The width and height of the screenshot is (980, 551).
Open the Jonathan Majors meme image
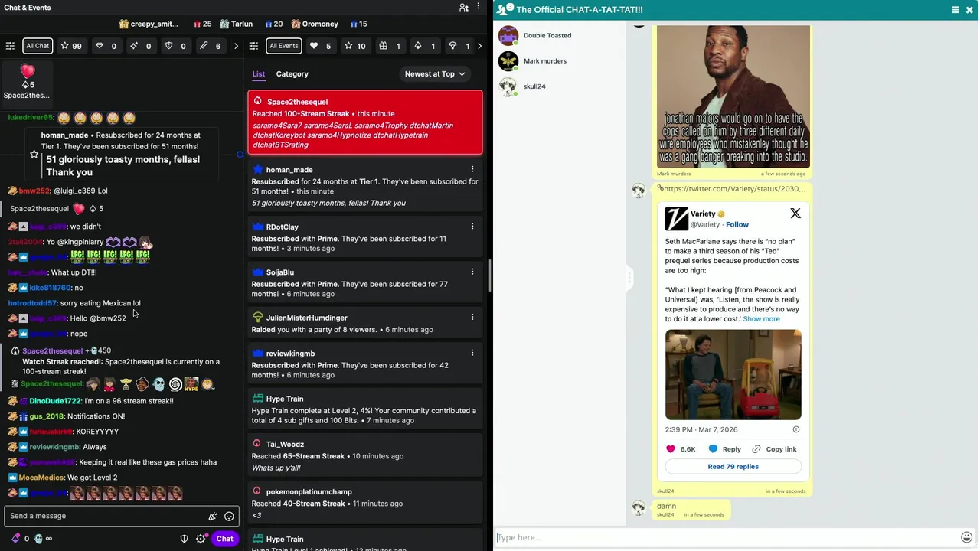click(x=733, y=96)
